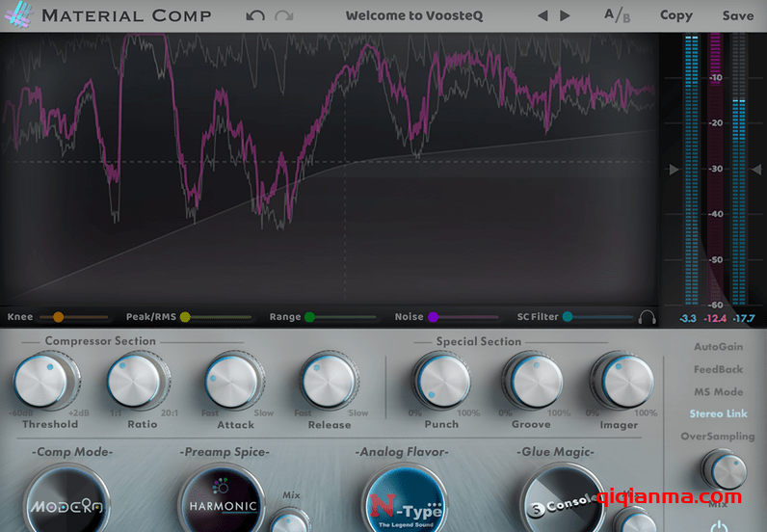Go to next preset with right arrow

pos(566,15)
